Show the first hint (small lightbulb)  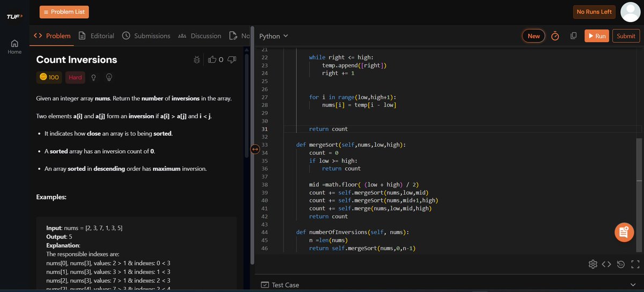[x=94, y=78]
